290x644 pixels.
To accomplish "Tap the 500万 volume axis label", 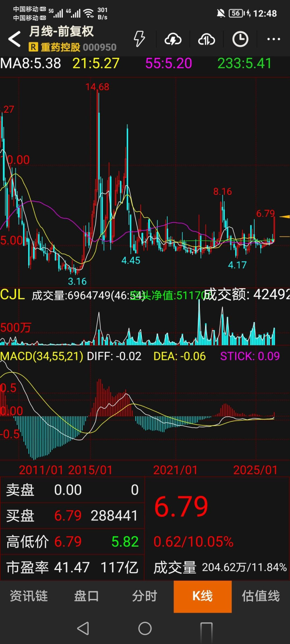I will [x=16, y=327].
